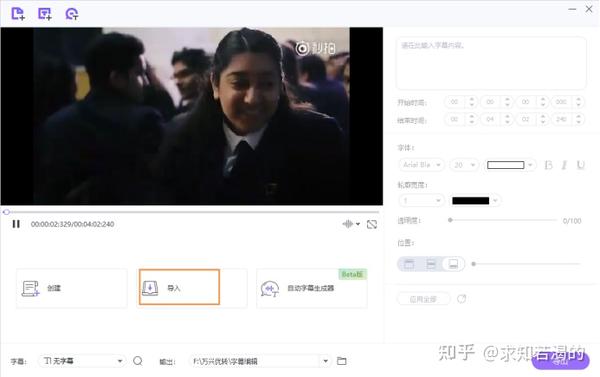
Task: Click the black outline color swatch
Action: pos(470,201)
